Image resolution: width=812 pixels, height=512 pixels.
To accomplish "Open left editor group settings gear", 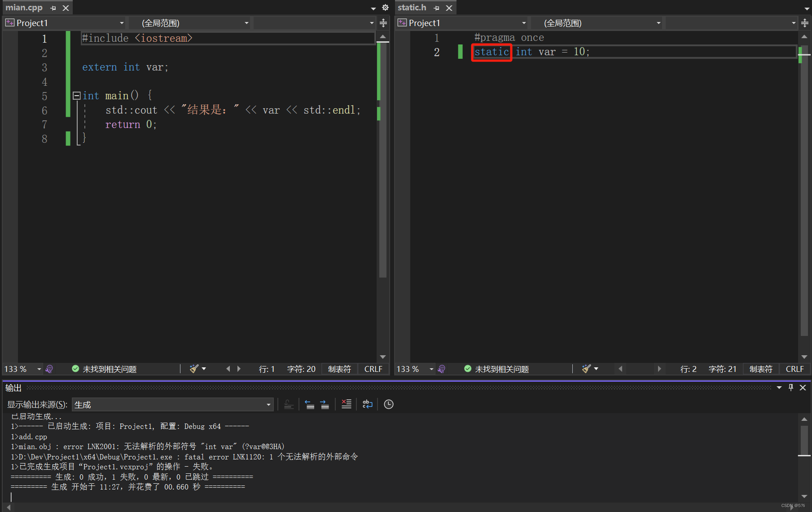I will point(385,8).
